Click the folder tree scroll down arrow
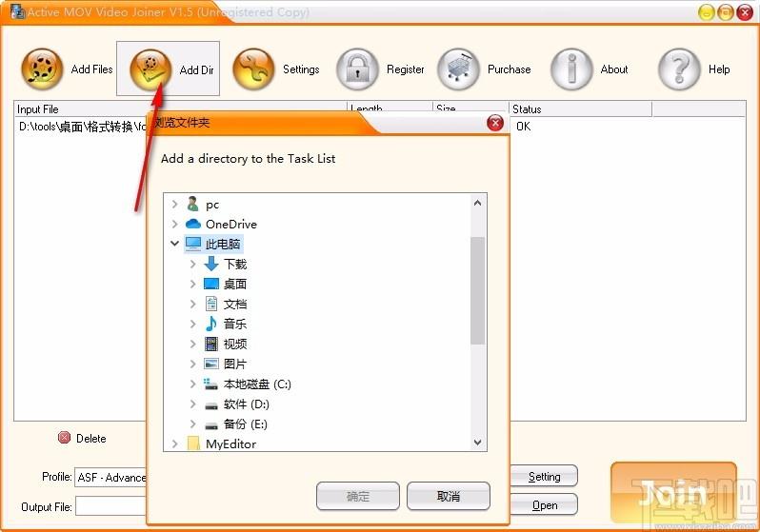 point(477,442)
